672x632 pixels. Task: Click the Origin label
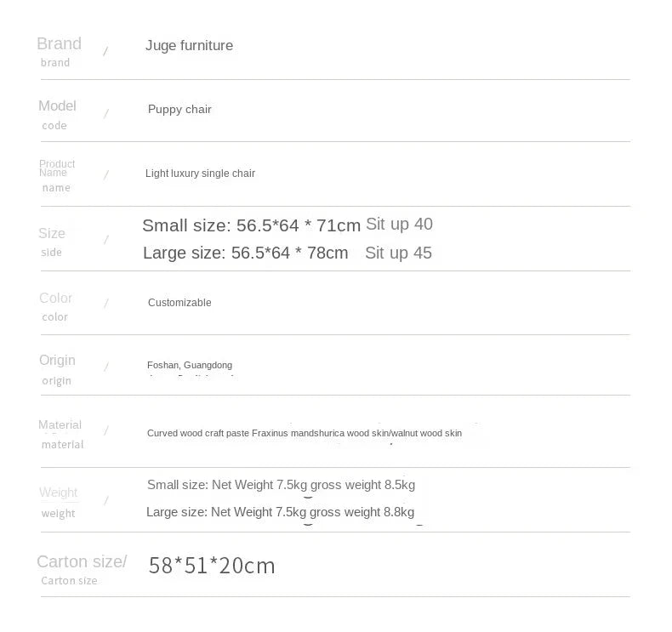pos(58,361)
